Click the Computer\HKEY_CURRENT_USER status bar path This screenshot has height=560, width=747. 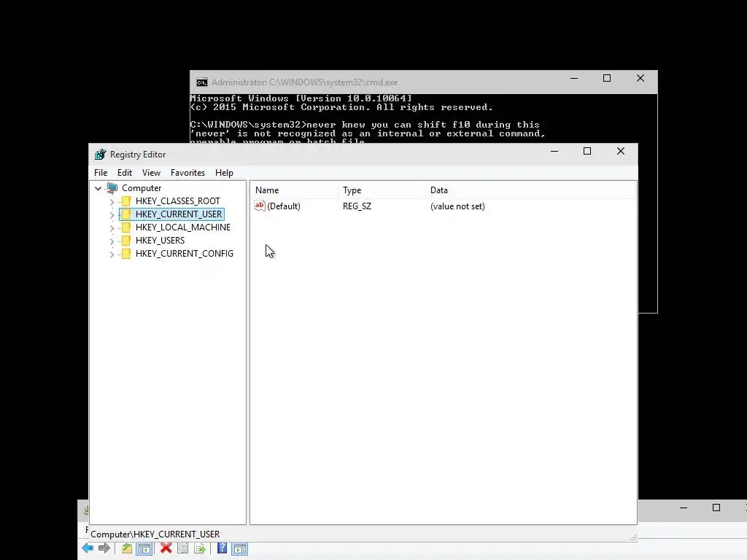155,534
